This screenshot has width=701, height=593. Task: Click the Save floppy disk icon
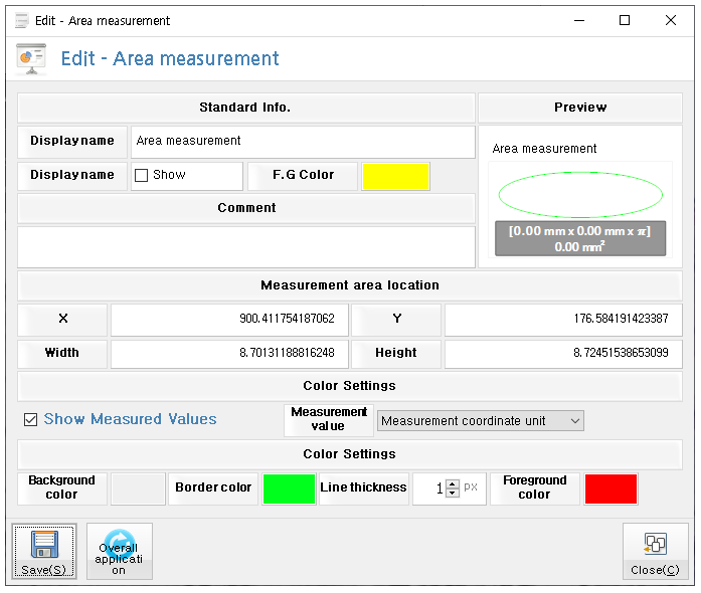pos(44,545)
